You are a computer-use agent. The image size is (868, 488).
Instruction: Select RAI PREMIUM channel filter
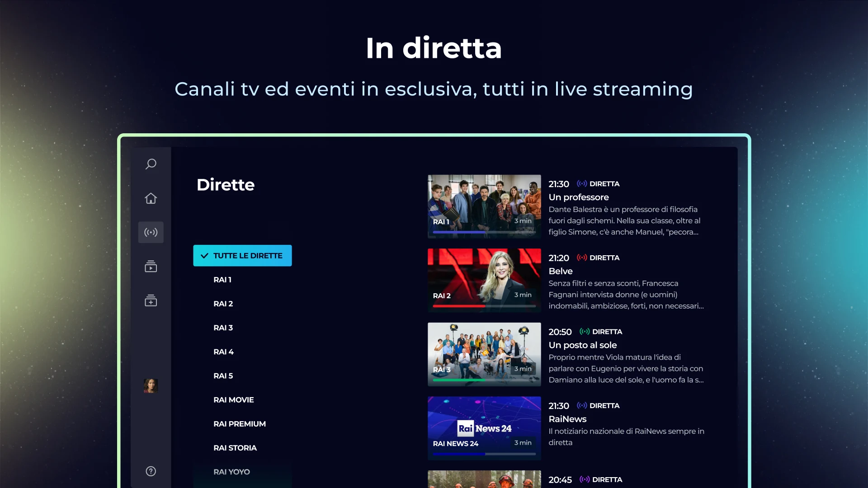[239, 424]
